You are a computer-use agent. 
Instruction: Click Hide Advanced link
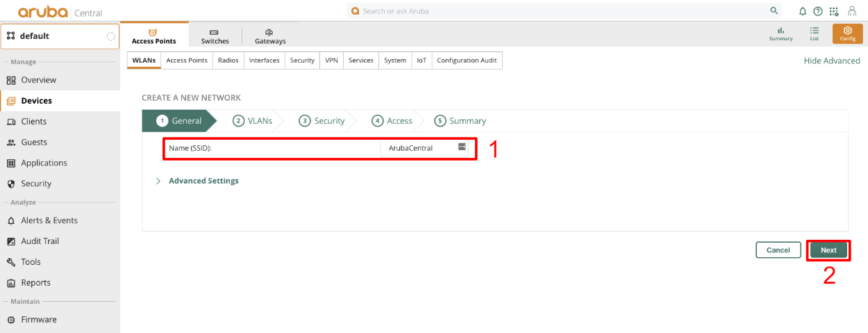[x=831, y=61]
